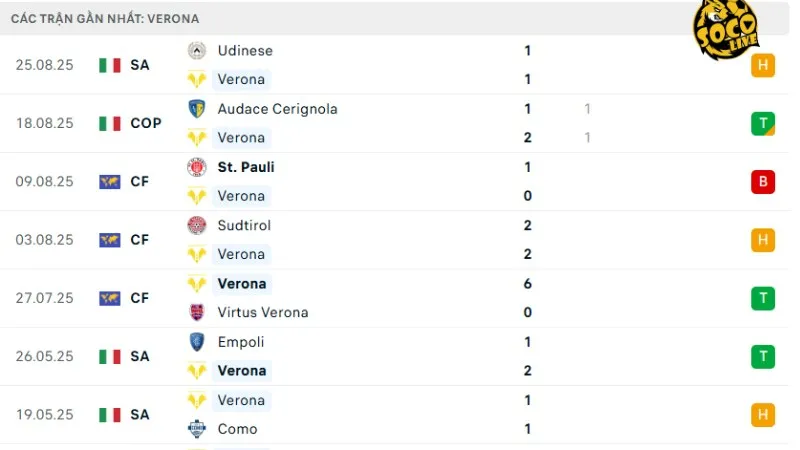Screen dimensions: 800x450
Task: Click the "Các trận gần nhất: Verona" header
Action: [106, 18]
